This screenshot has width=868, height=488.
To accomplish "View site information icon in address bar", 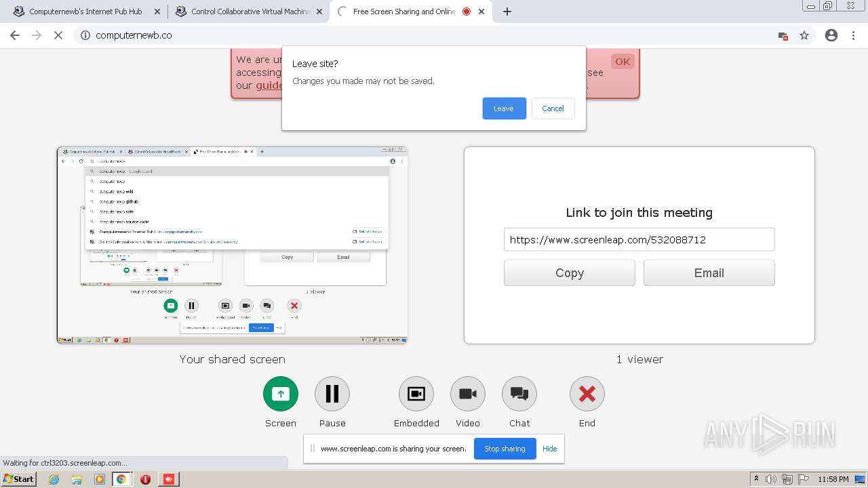I will 85,35.
